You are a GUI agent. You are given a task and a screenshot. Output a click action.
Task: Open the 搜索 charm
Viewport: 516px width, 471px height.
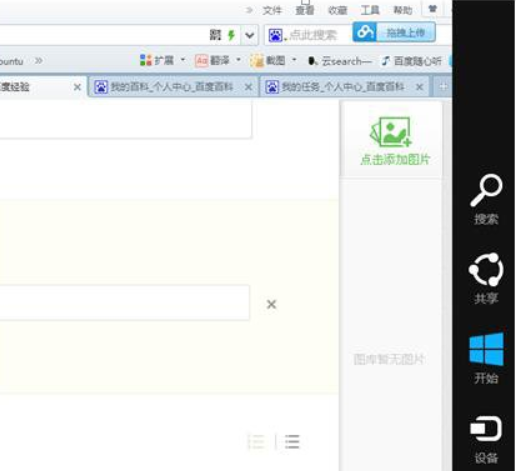coord(486,199)
